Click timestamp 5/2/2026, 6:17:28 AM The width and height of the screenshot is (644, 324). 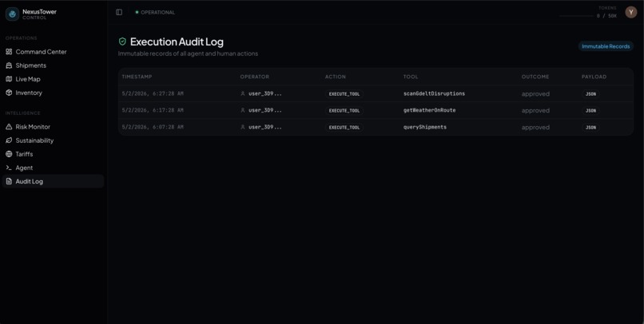153,110
